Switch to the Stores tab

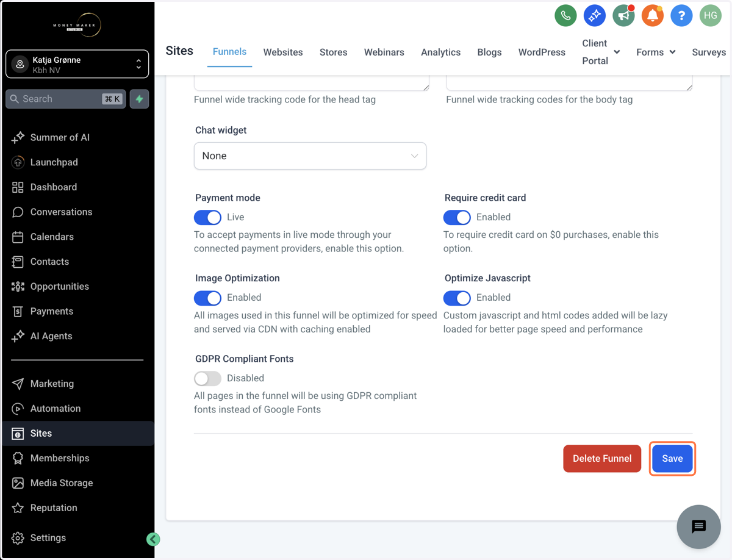[x=334, y=52]
